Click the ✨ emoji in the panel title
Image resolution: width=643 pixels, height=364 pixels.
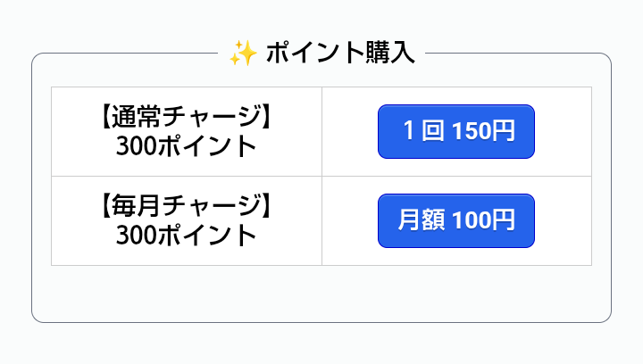243,54
